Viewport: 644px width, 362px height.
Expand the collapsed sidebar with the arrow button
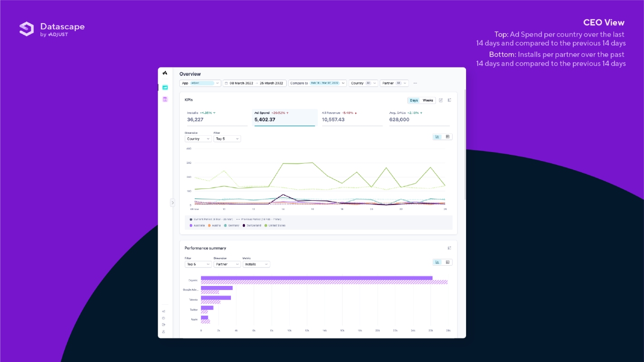click(x=173, y=203)
